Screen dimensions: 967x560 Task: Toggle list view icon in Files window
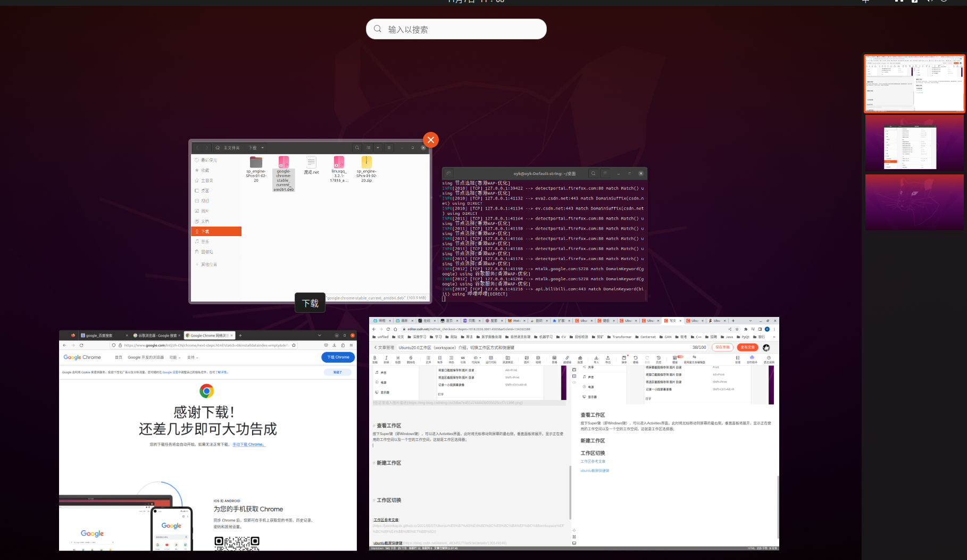(x=368, y=148)
